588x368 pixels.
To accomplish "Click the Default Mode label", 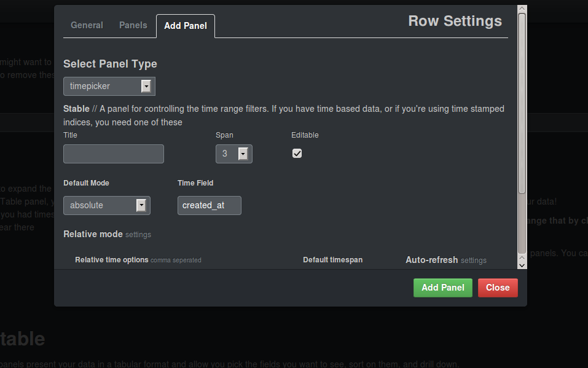I will [86, 183].
